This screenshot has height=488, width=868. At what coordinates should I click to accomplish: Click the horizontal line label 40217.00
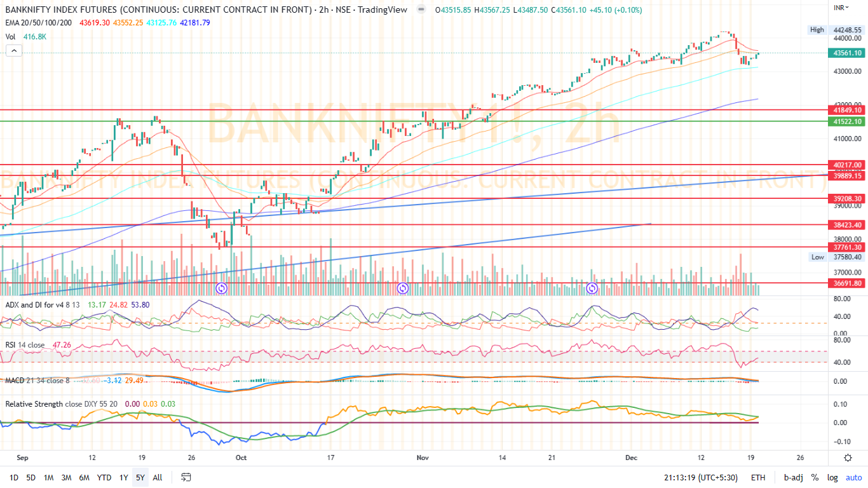pos(847,165)
